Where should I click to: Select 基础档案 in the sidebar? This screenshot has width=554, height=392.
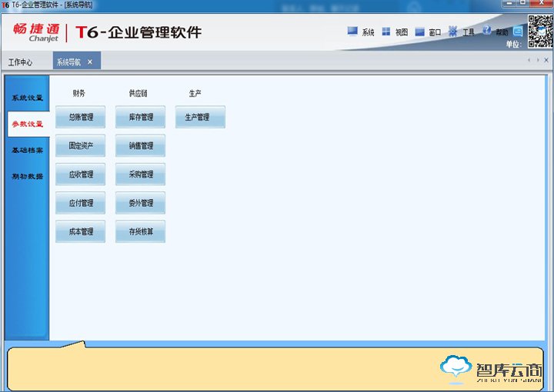pos(27,151)
